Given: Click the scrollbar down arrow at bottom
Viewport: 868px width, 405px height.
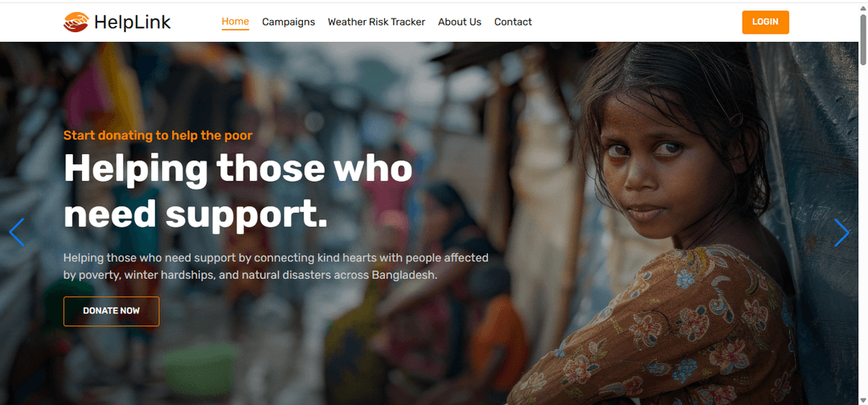Looking at the screenshot, I should tap(863, 399).
